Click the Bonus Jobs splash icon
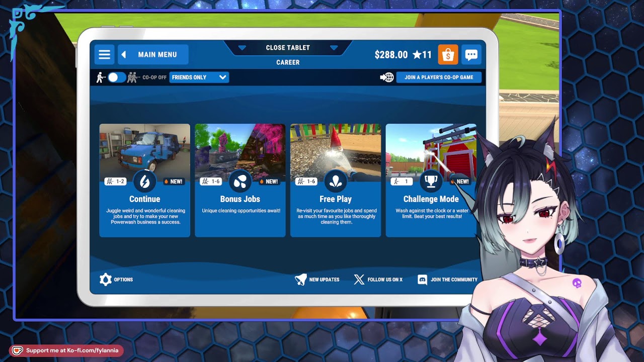The height and width of the screenshot is (362, 644). click(x=240, y=182)
